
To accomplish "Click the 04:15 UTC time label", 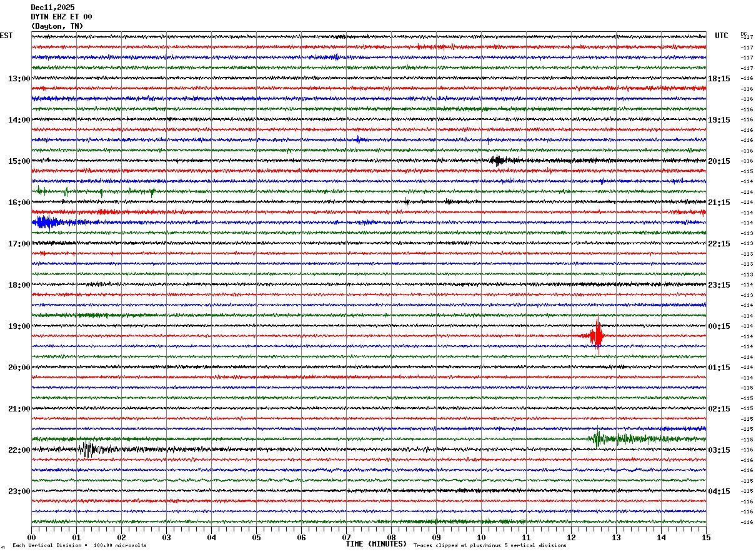I will [x=719, y=491].
